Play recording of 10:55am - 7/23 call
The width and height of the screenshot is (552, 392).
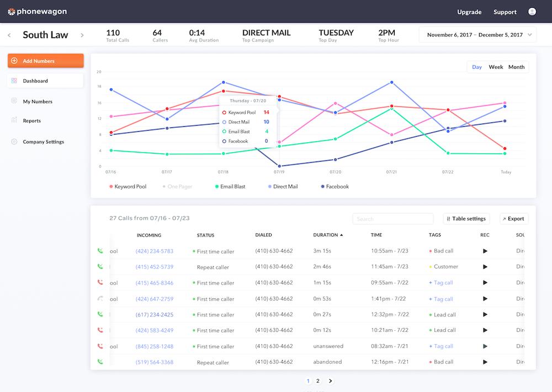coord(485,251)
